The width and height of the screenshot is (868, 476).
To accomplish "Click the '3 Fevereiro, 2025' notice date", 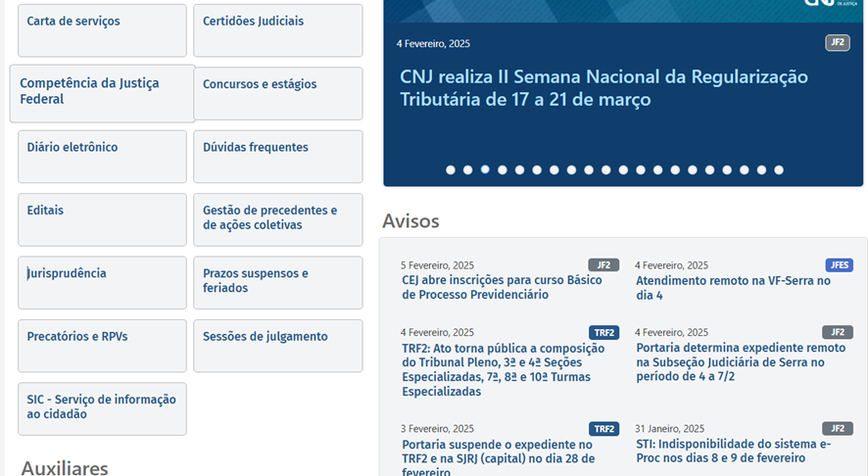I will [437, 428].
